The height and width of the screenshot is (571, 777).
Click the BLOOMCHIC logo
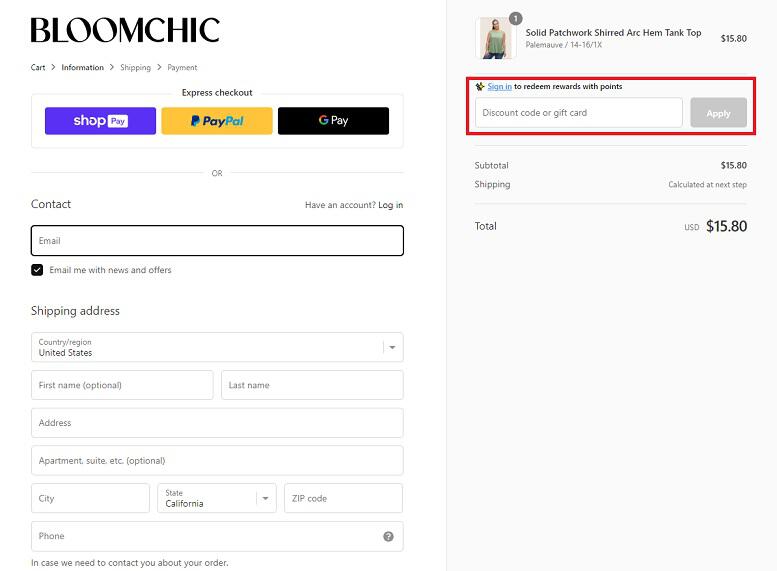tap(125, 30)
